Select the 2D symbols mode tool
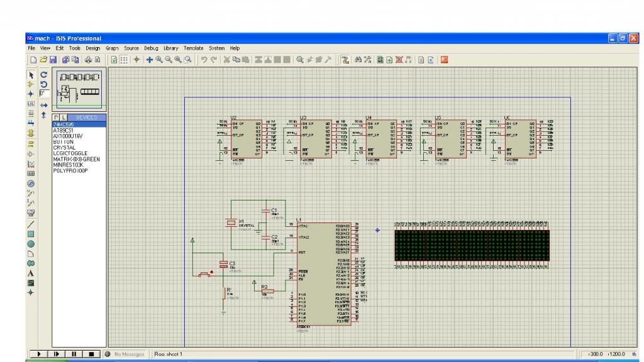644x362 pixels. point(31,283)
